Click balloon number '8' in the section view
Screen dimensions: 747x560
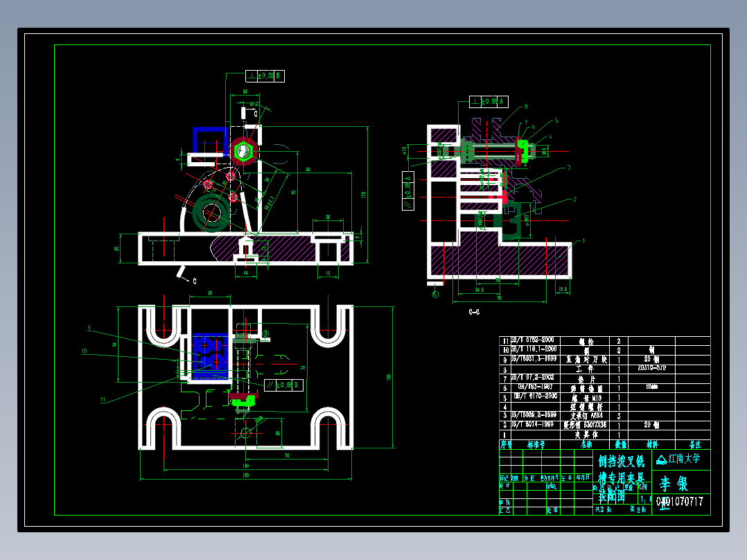pos(525,107)
